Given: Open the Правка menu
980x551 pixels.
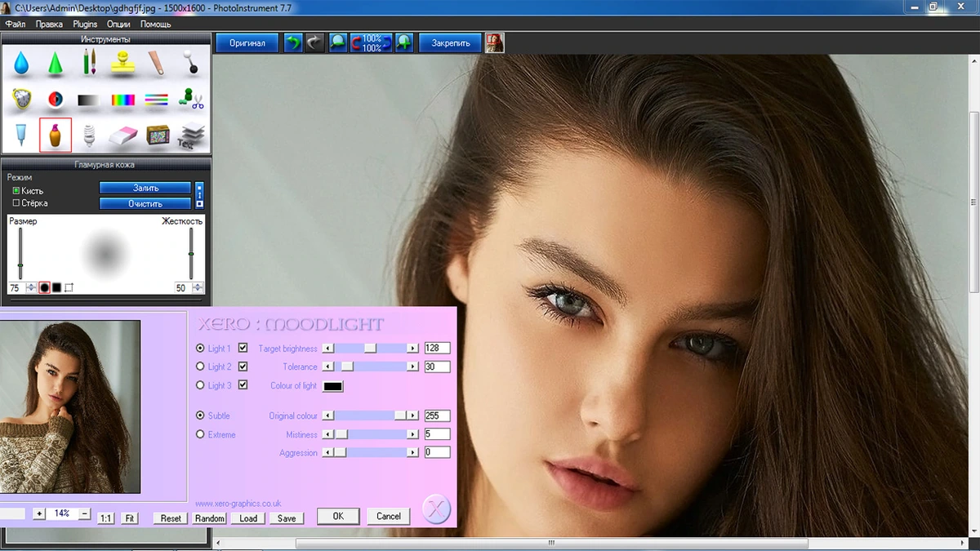Looking at the screenshot, I should tap(49, 24).
